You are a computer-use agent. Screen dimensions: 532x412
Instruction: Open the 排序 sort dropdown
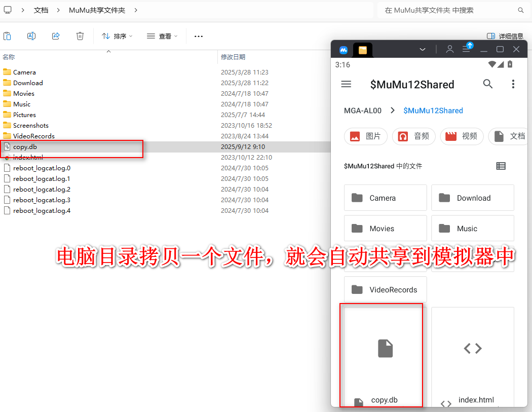pos(117,36)
